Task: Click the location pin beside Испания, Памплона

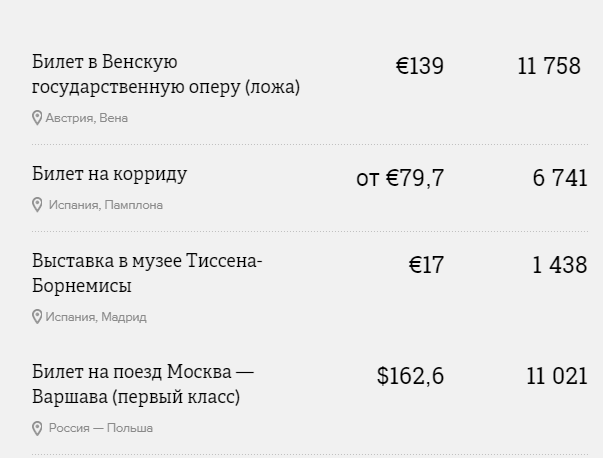Action: pos(37,205)
